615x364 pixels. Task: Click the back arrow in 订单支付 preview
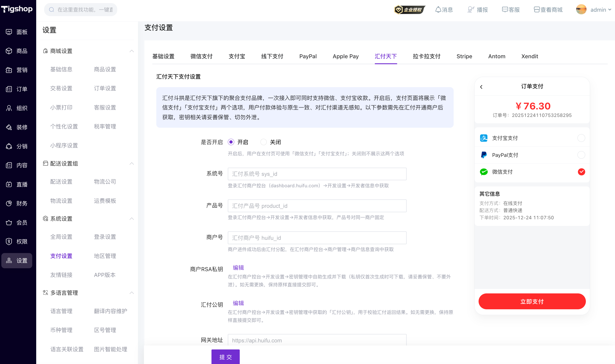[481, 87]
